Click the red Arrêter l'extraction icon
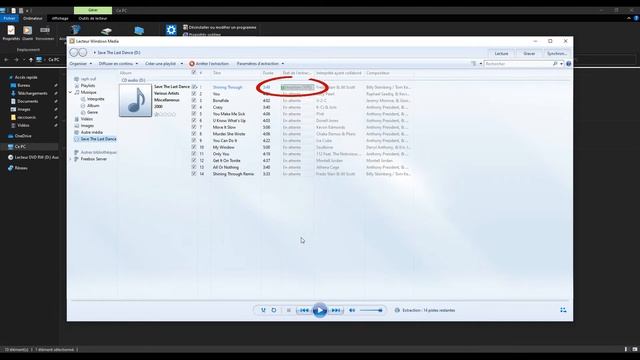The height and width of the screenshot is (360, 640). [x=191, y=64]
